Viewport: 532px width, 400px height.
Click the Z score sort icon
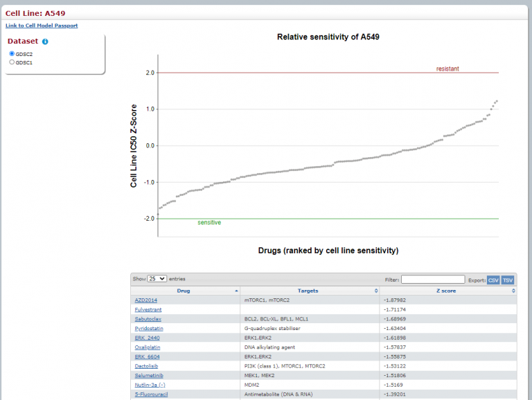tap(513, 291)
